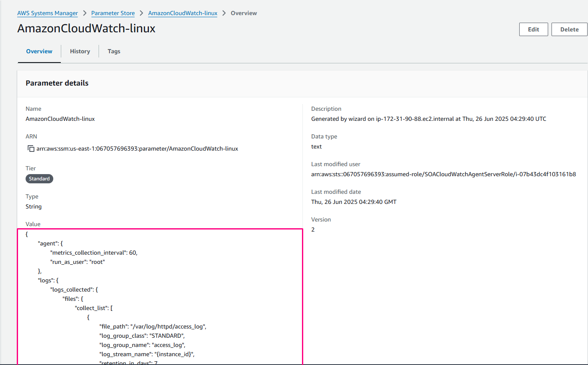Click the "file_path" line in the Value JSON
Screen dimensions: 588x365
coord(153,326)
